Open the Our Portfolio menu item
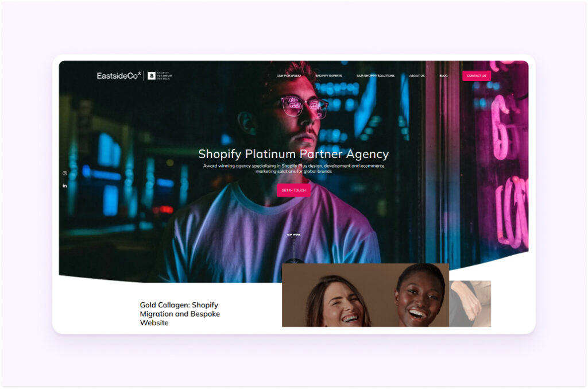 pos(289,76)
